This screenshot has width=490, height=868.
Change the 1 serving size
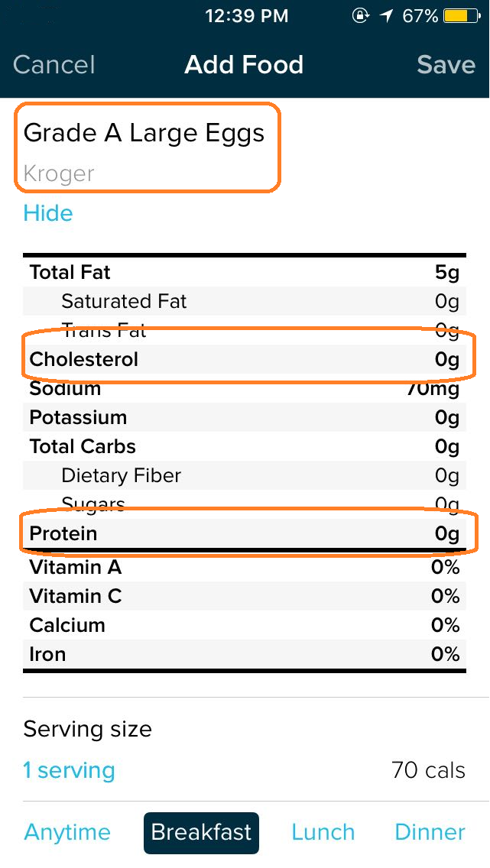69,770
